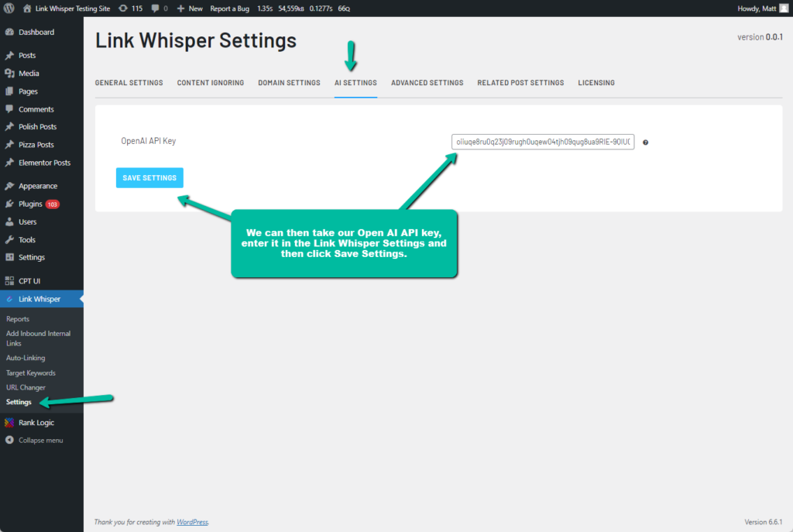The width and height of the screenshot is (793, 532).
Task: Click the red 103 plugin updates badge
Action: point(53,204)
